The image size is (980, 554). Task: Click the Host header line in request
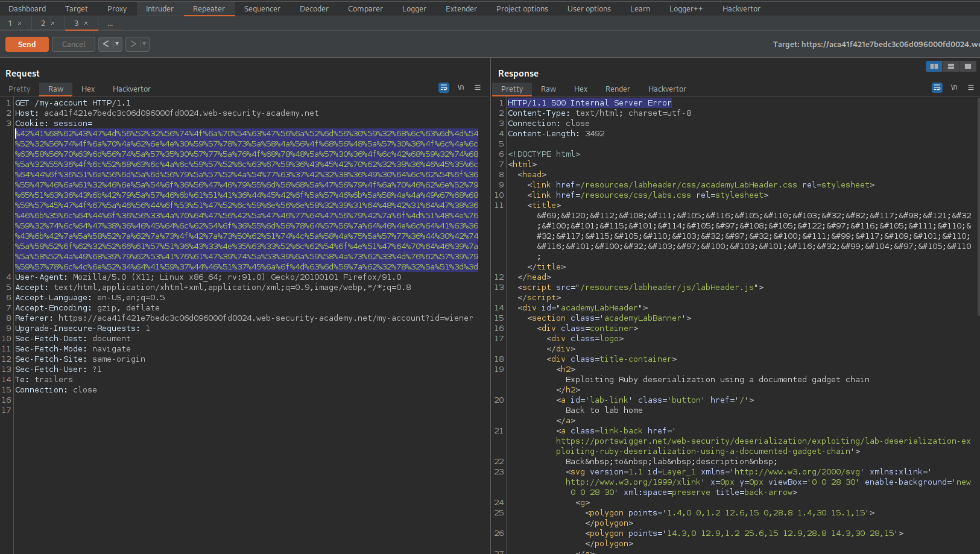(167, 113)
